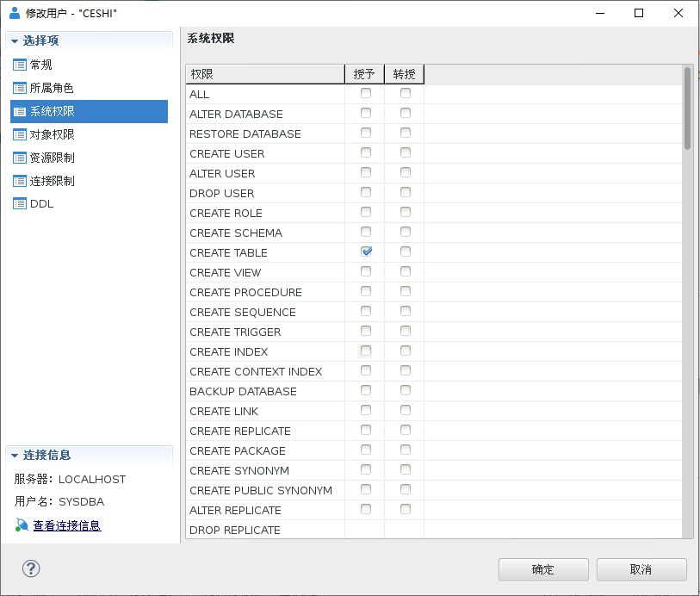Screen dimensions: 700x596
Task: Select the 系统权限 entry in sidebar
Action: click(x=53, y=111)
